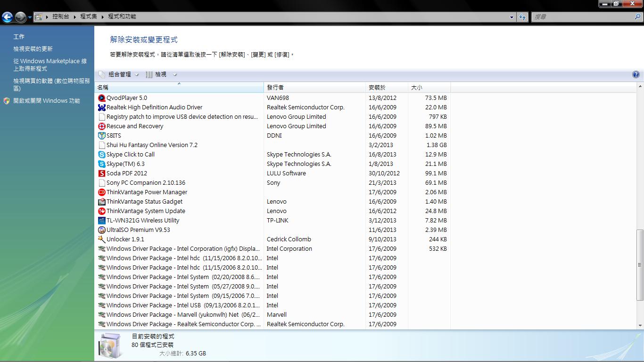Click the ThinkVantage Status Gadget icon
Image resolution: width=644 pixels, height=362 pixels.
(x=101, y=202)
